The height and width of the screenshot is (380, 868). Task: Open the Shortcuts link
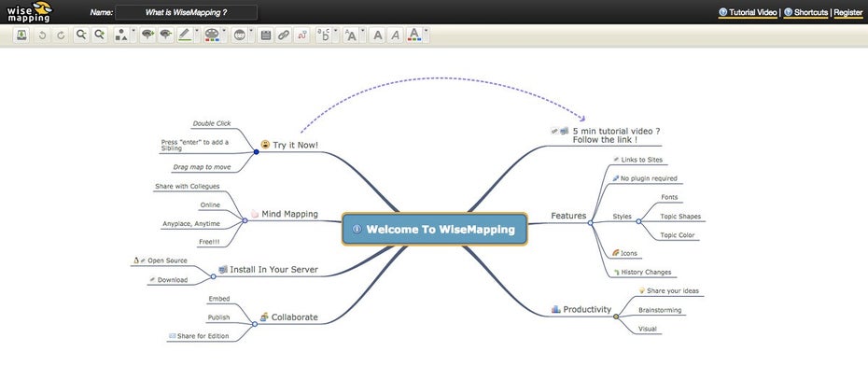806,11
